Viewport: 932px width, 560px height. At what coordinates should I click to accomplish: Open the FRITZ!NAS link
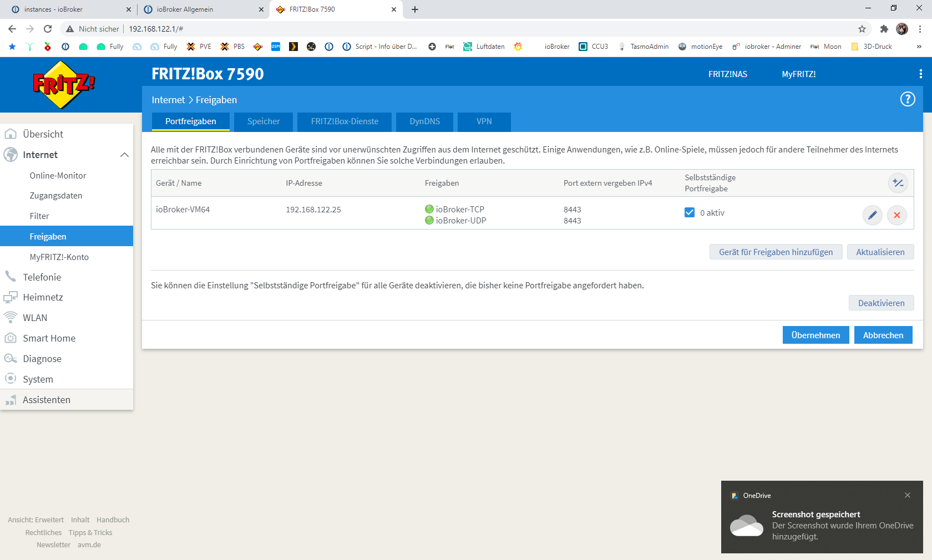pos(727,74)
